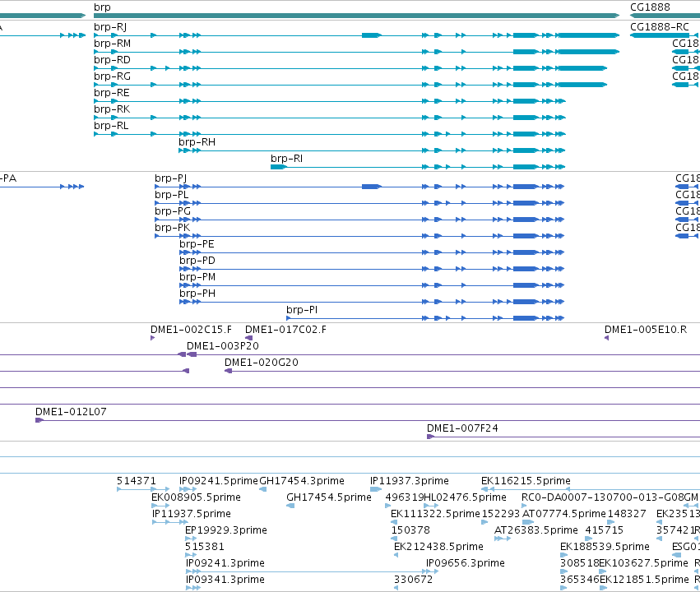Open EST label AT07774.5prime
Viewport: 700px width, 592px height.
click(x=564, y=514)
